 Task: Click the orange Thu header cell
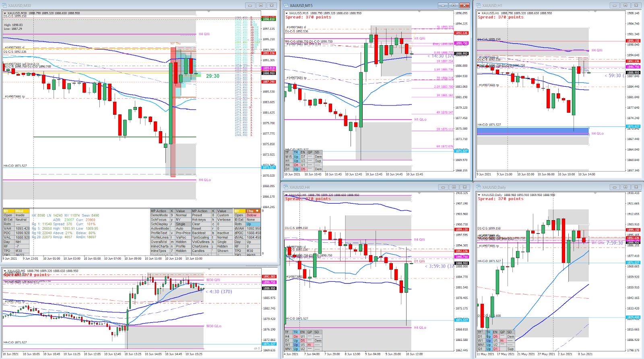coord(253,211)
